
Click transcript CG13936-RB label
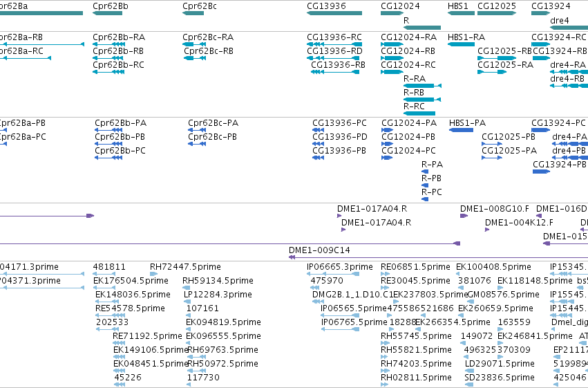(339, 65)
